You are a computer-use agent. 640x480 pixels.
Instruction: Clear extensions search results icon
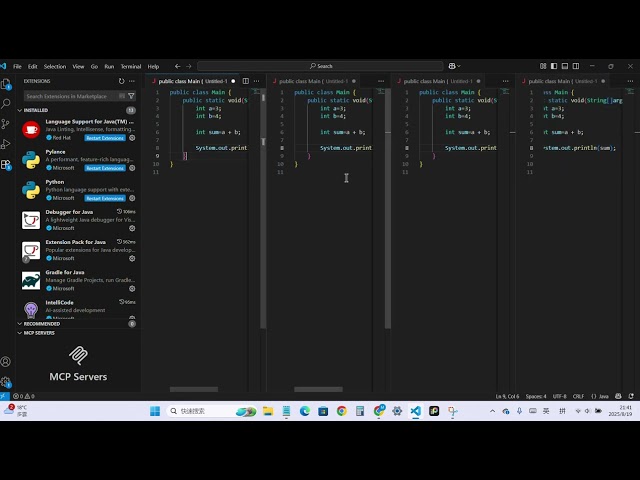tap(122, 96)
